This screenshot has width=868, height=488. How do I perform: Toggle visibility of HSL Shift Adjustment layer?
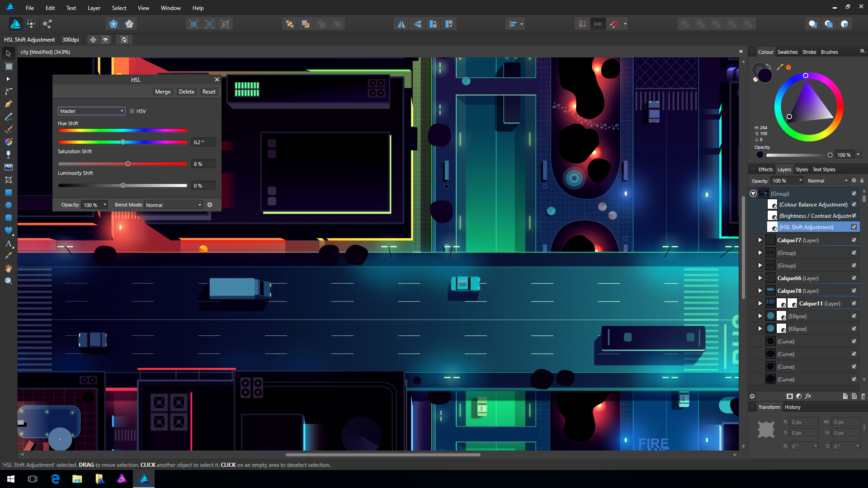[x=854, y=227]
